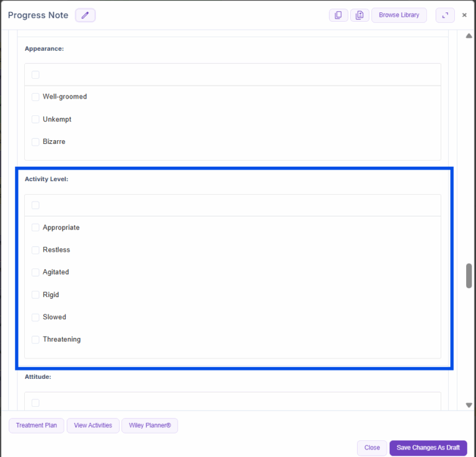Enable the Restless checkbox
Viewport: 476px width, 457px height.
coord(35,250)
